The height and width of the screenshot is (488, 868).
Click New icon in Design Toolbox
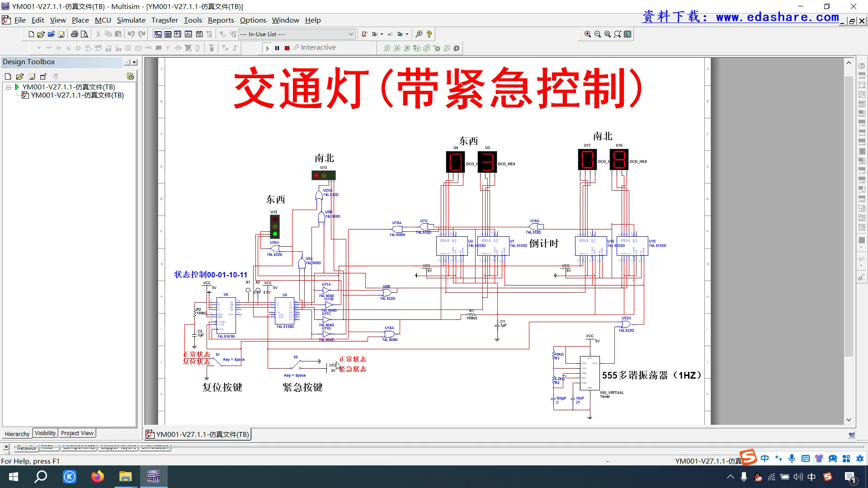click(x=8, y=76)
